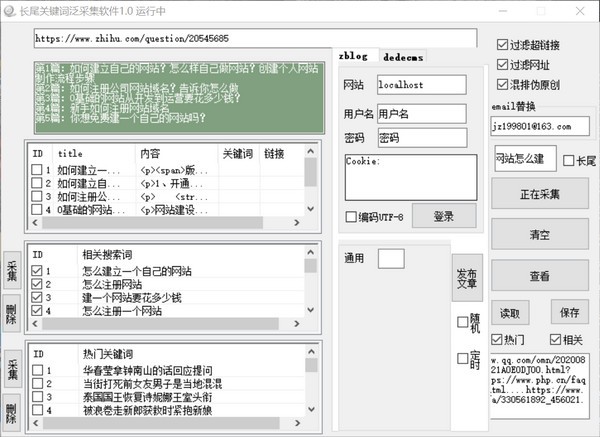Enable the 长尾 checkbox
The image size is (600, 437).
(568, 160)
